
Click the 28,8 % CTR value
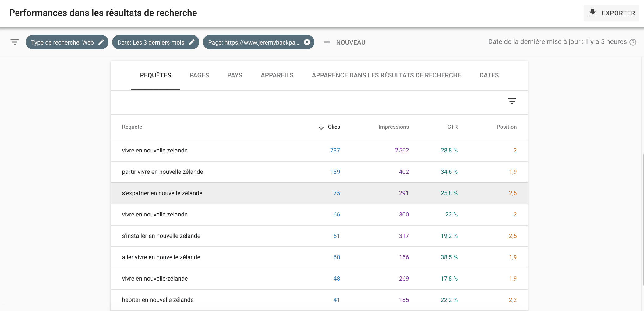[x=449, y=150]
